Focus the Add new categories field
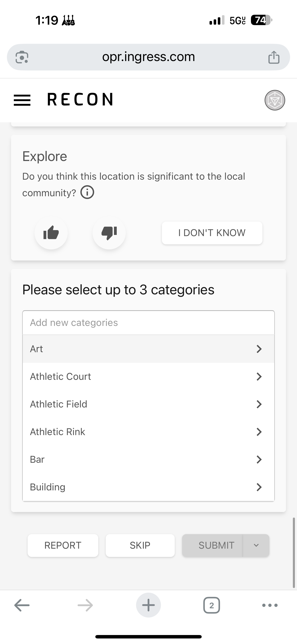Image resolution: width=297 pixels, height=644 pixels. pos(148,322)
